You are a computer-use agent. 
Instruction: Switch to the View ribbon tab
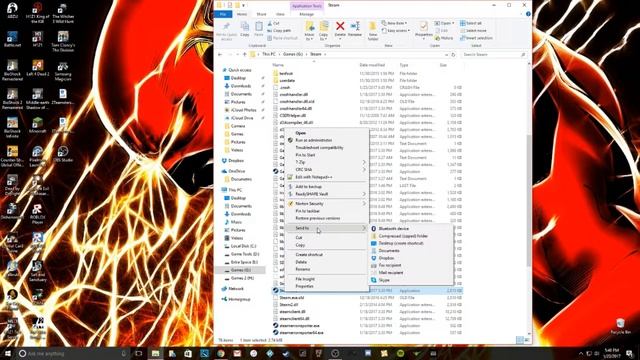click(280, 14)
